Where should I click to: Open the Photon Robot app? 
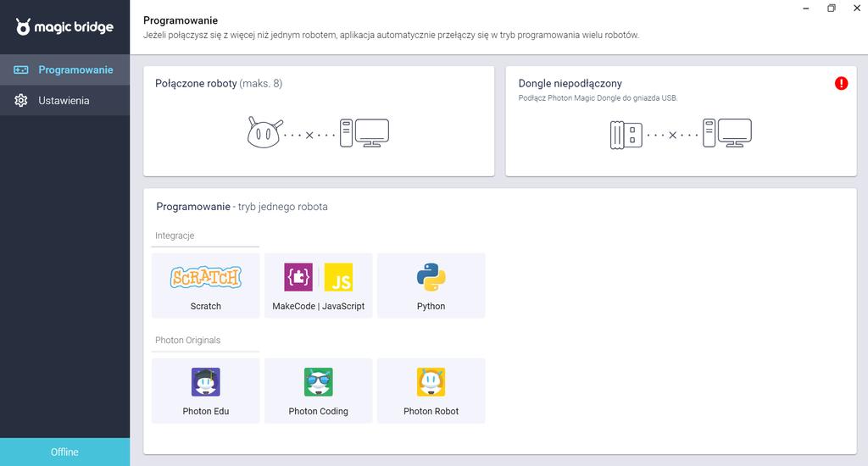pos(431,391)
